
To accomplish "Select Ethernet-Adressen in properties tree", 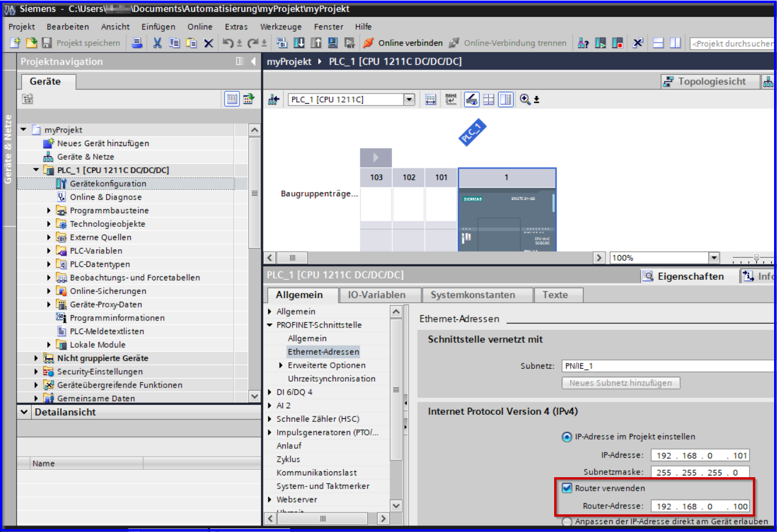I will coord(323,352).
